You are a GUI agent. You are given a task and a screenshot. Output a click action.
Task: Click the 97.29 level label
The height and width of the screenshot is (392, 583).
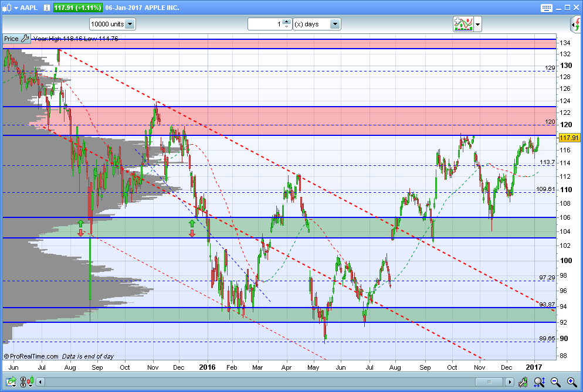coord(547,278)
